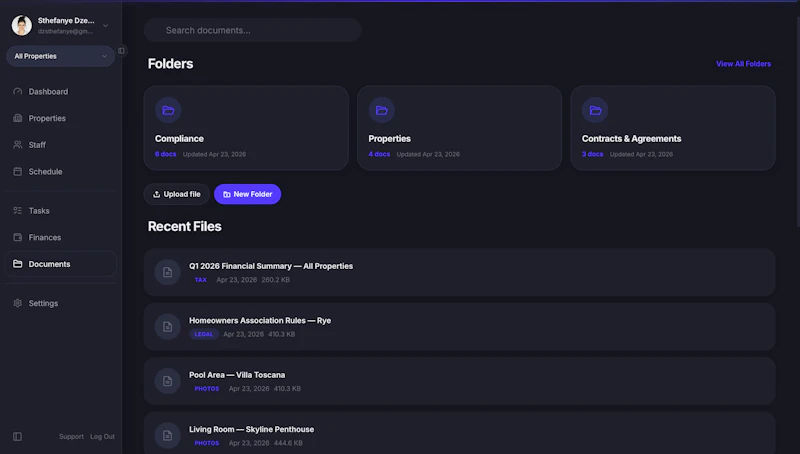Open the Schedule section

click(60, 171)
